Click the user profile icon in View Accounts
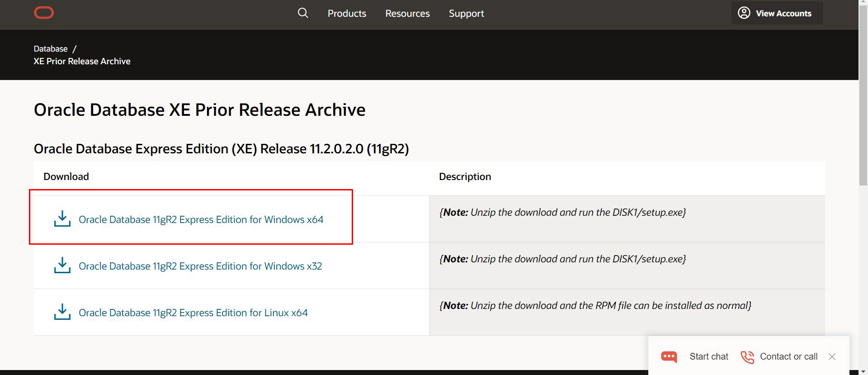The image size is (868, 375). (x=744, y=13)
